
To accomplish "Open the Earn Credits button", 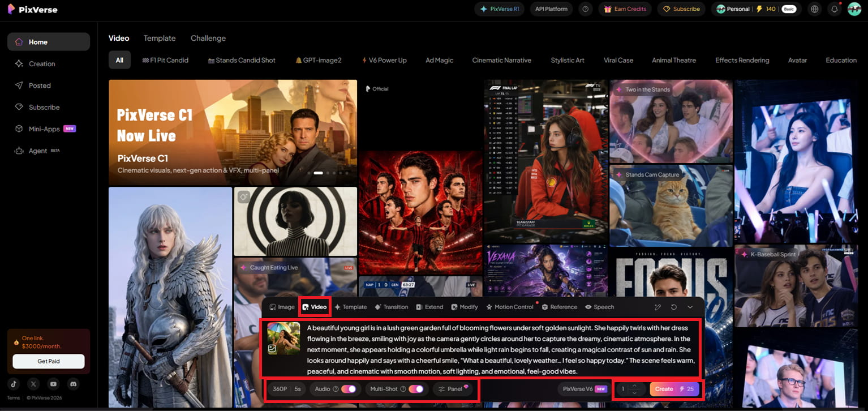I will pos(625,9).
